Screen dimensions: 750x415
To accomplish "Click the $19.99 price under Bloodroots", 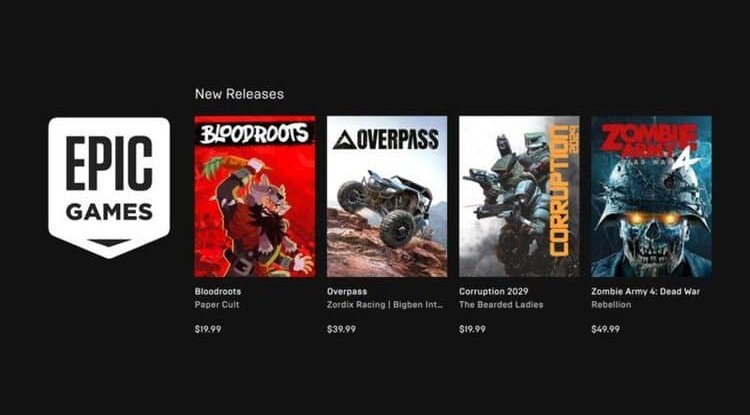I will click(x=208, y=329).
